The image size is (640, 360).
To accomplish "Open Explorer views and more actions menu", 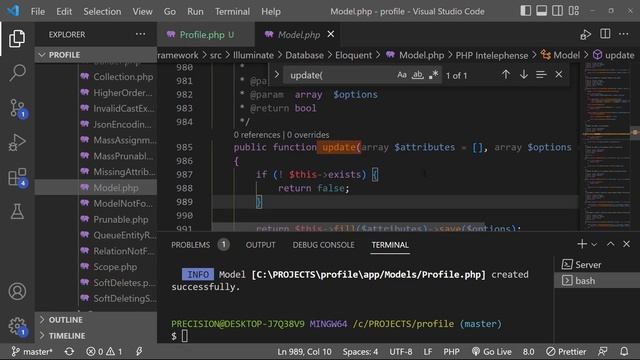I will point(140,34).
